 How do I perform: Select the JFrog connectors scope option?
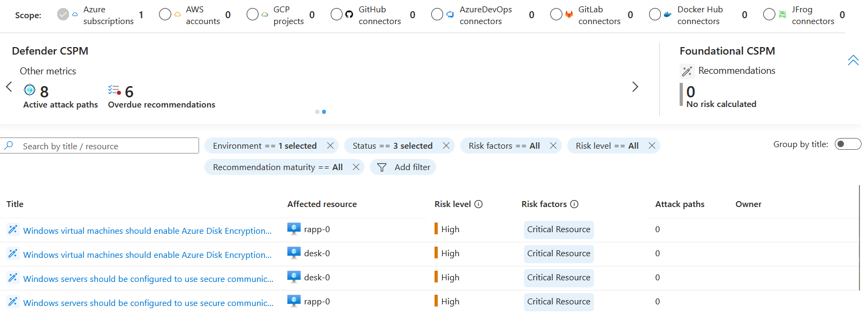[x=769, y=14]
